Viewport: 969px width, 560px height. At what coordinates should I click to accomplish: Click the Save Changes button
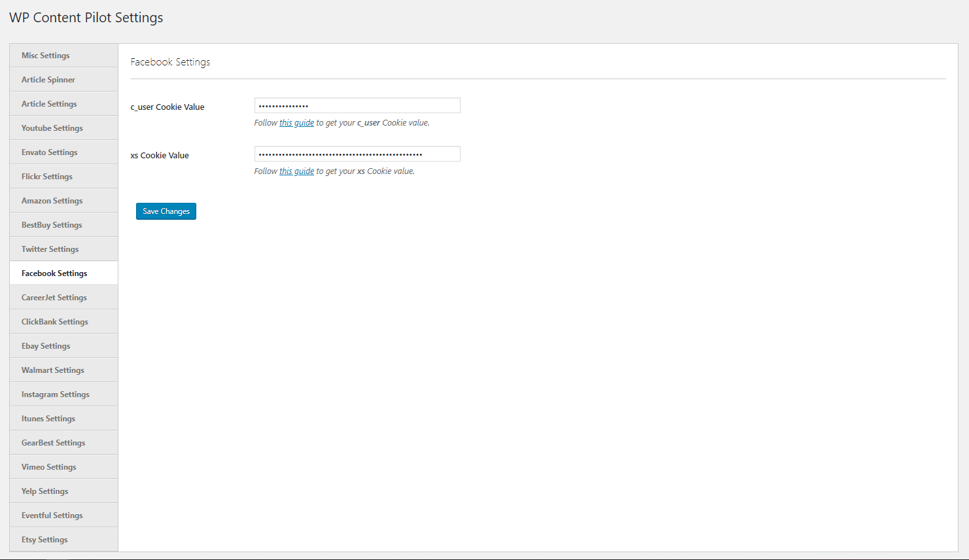[x=166, y=211]
